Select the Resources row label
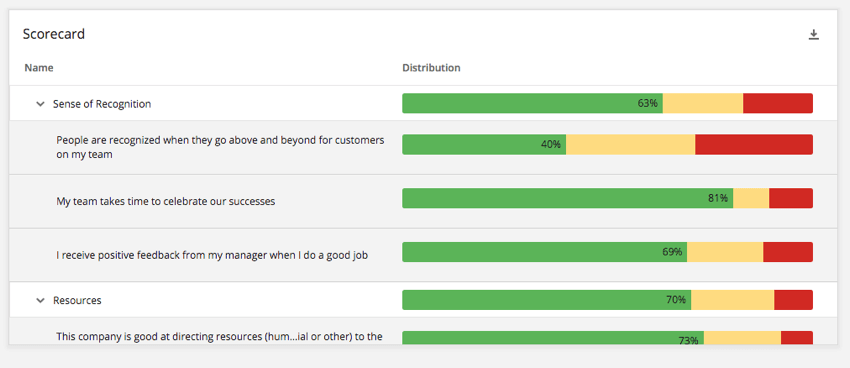This screenshot has width=850, height=368. [77, 300]
